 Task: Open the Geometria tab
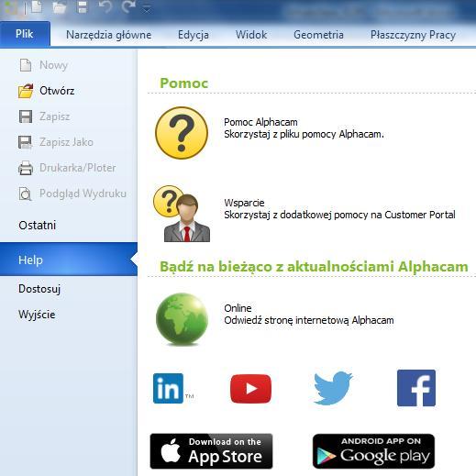(318, 35)
